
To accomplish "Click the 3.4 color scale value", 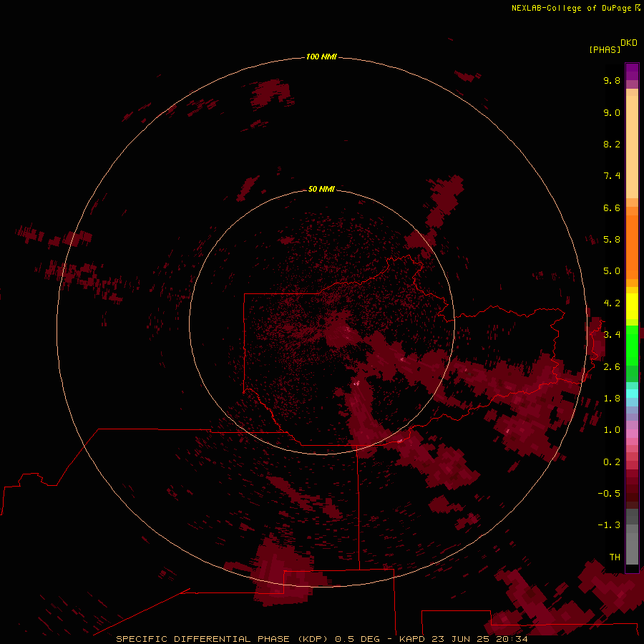I will coord(612,335).
